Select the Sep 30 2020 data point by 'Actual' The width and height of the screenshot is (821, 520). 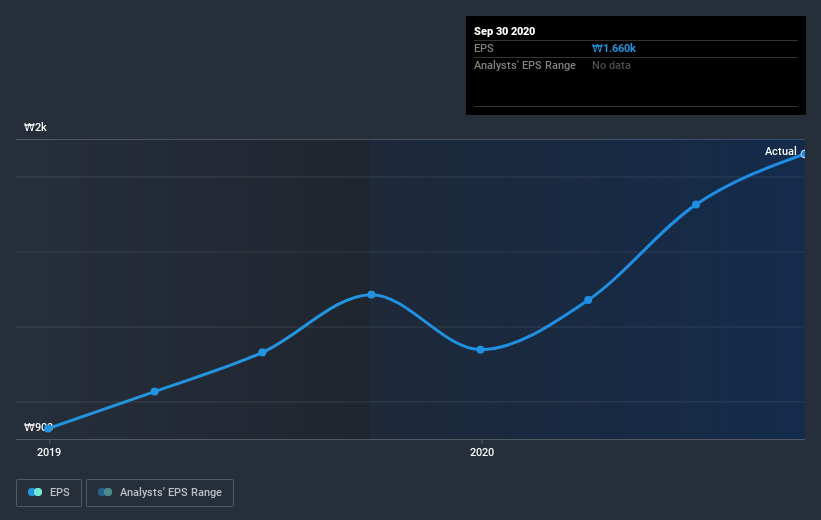[x=803, y=154]
